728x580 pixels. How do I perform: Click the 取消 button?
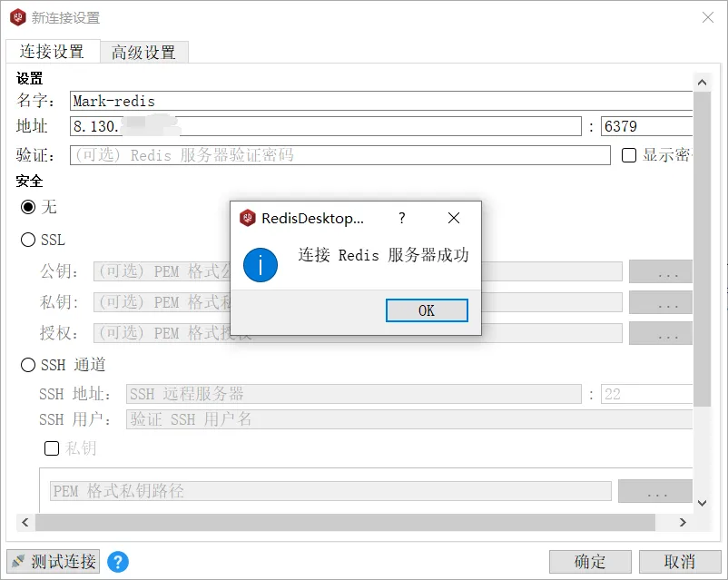pos(680,562)
